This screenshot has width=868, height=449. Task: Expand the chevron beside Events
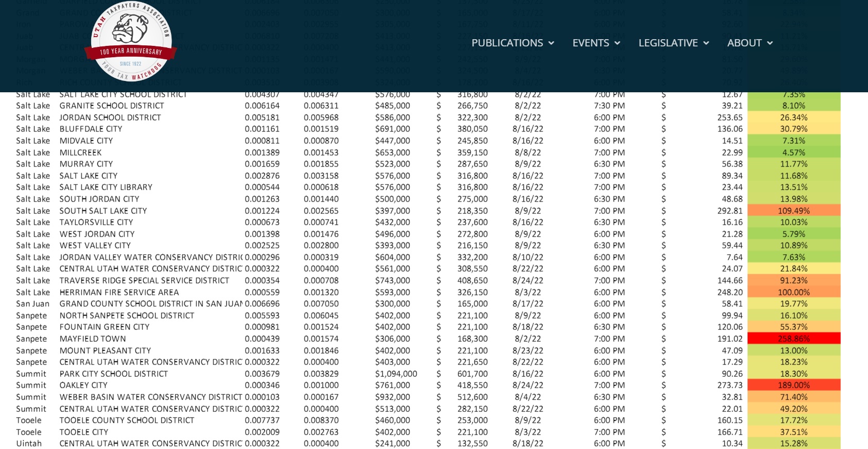pos(617,43)
